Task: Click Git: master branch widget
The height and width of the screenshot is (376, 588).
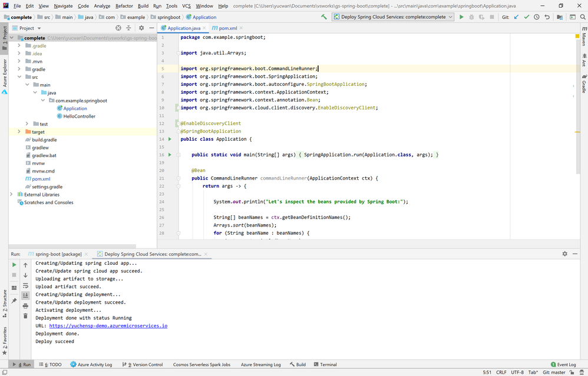Action: (x=554, y=372)
